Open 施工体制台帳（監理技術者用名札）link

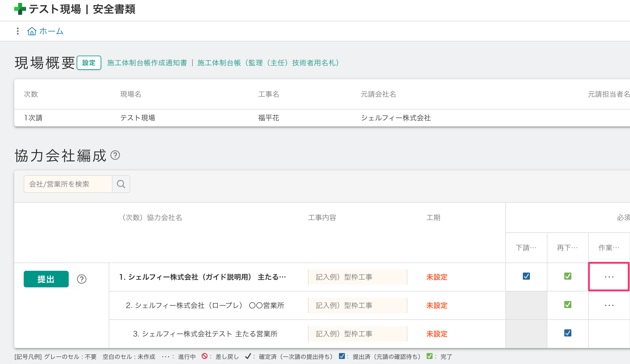268,63
